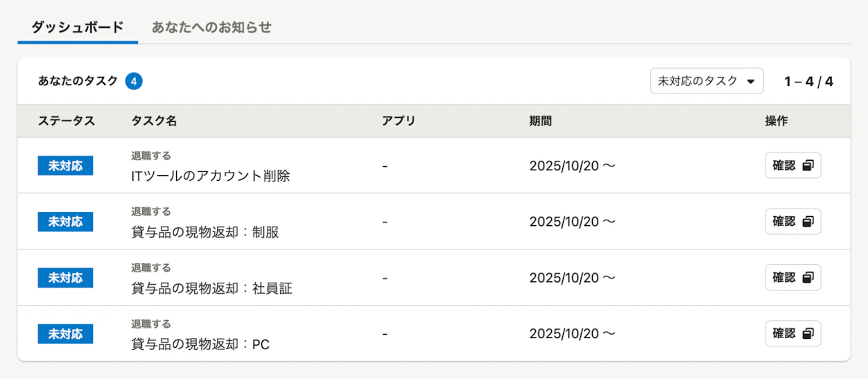The height and width of the screenshot is (379, 868).
Task: Click the 未対応 badge on ITツールのアカウント削除 row
Action: click(65, 166)
